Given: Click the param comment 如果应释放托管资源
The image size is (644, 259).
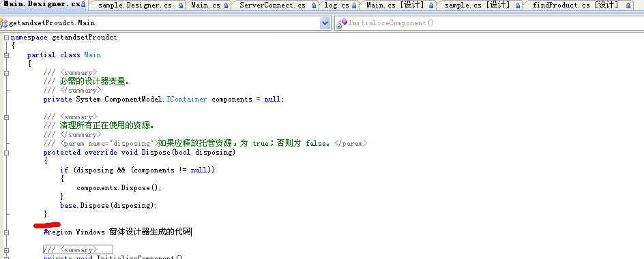Looking at the screenshot, I should click(x=195, y=143).
